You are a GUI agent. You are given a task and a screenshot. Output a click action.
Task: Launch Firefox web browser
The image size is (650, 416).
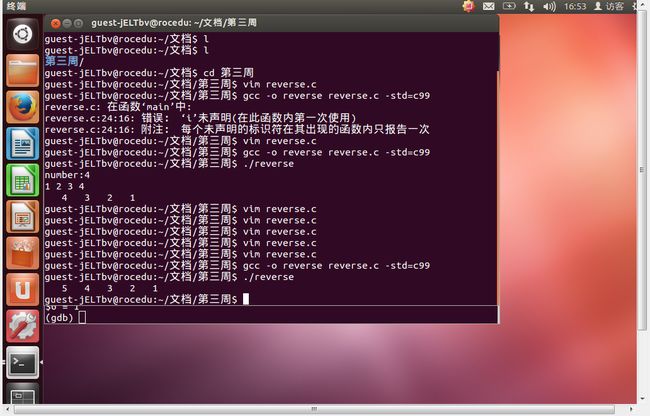(x=22, y=107)
